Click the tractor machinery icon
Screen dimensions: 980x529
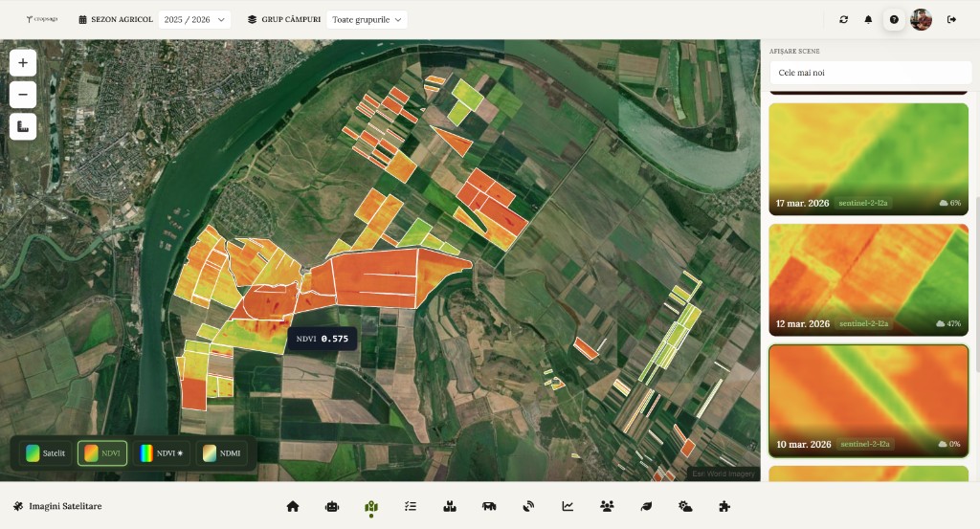(x=489, y=506)
